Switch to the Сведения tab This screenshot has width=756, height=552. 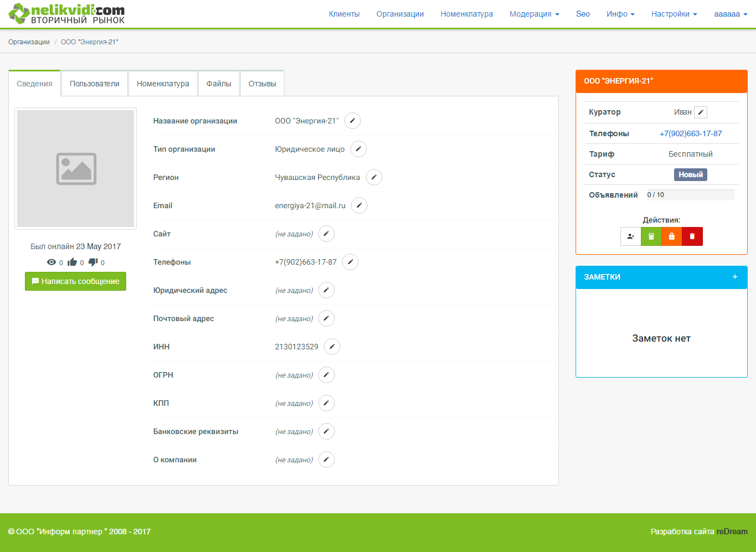[x=34, y=84]
